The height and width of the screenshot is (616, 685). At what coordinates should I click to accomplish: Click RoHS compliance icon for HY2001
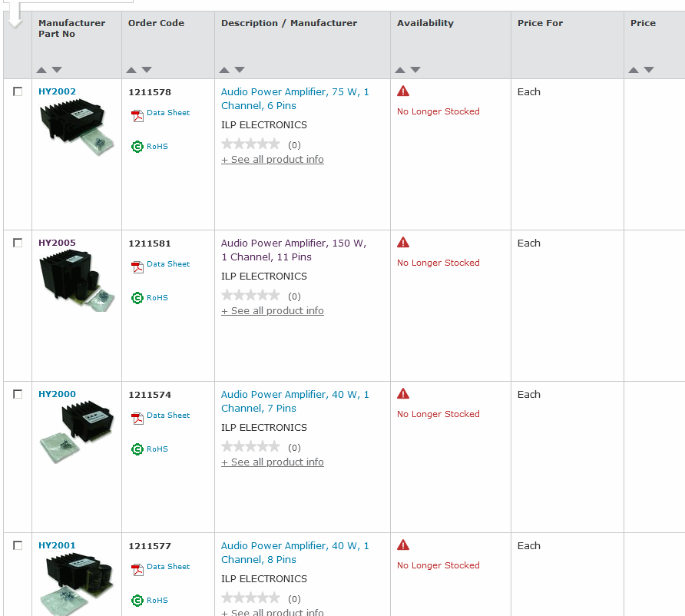point(137,601)
